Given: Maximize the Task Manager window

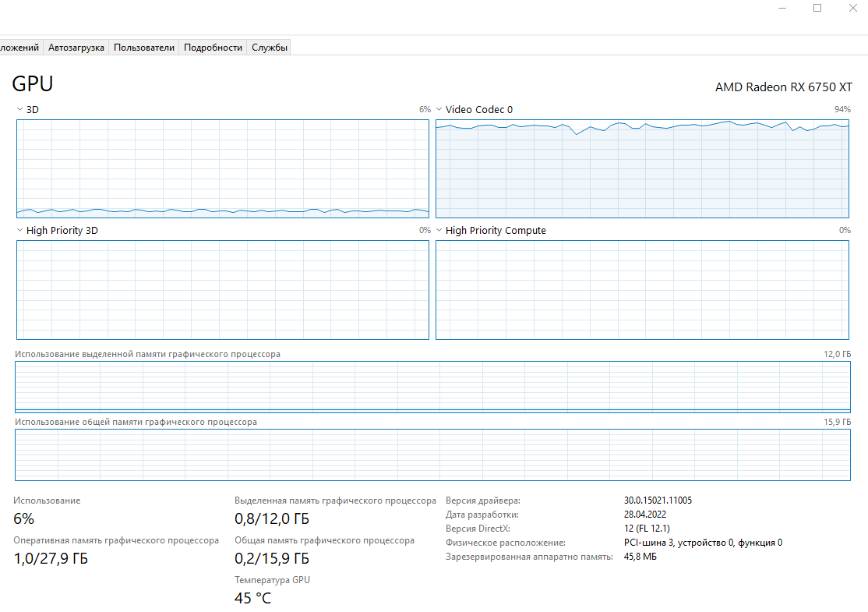Looking at the screenshot, I should point(817,8).
